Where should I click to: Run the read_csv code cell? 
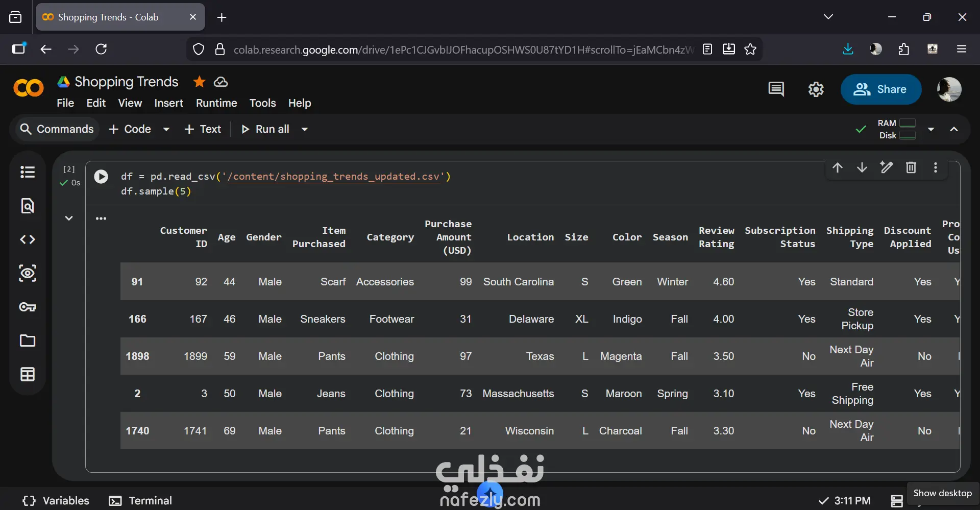[101, 177]
